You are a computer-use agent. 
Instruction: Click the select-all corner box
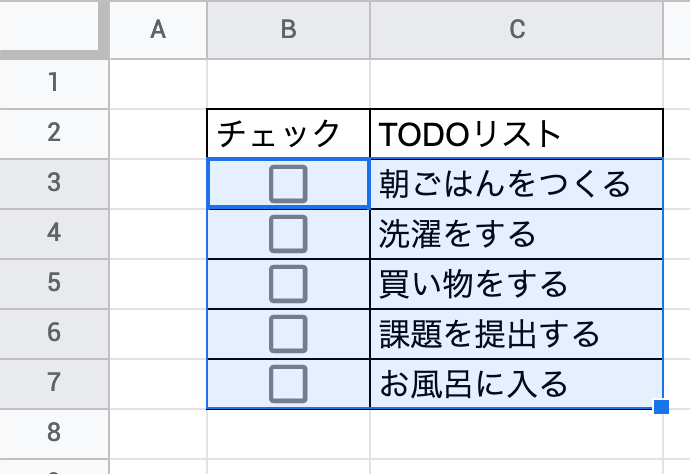[x=49, y=26]
